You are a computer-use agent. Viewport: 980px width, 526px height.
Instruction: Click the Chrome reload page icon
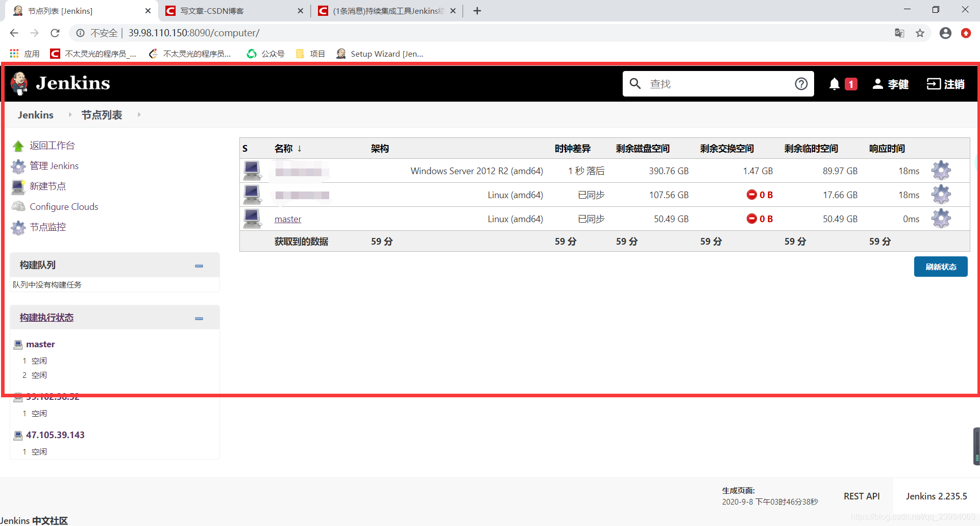(x=55, y=33)
